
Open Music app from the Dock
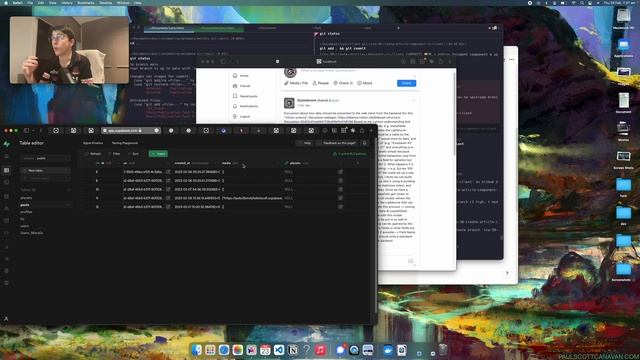320,350
